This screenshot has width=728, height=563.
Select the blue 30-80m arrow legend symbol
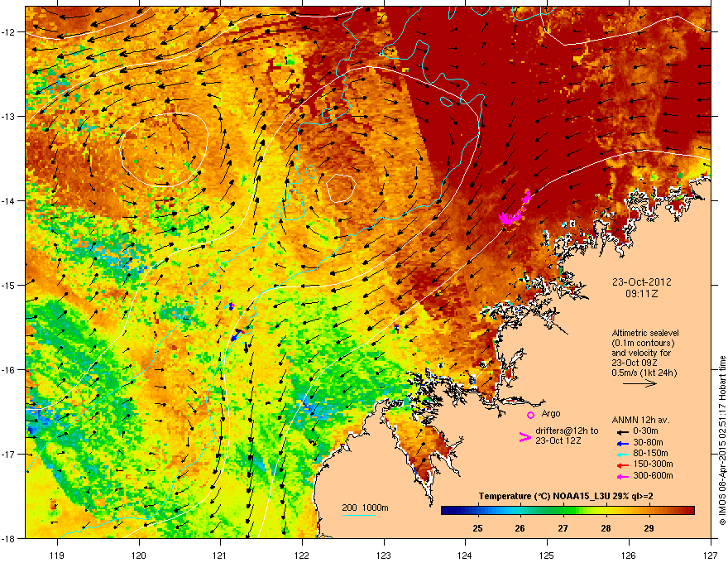(x=622, y=443)
